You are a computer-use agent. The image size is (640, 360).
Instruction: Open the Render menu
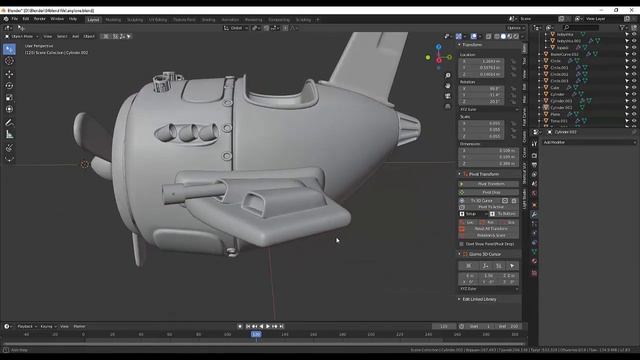tap(40, 19)
